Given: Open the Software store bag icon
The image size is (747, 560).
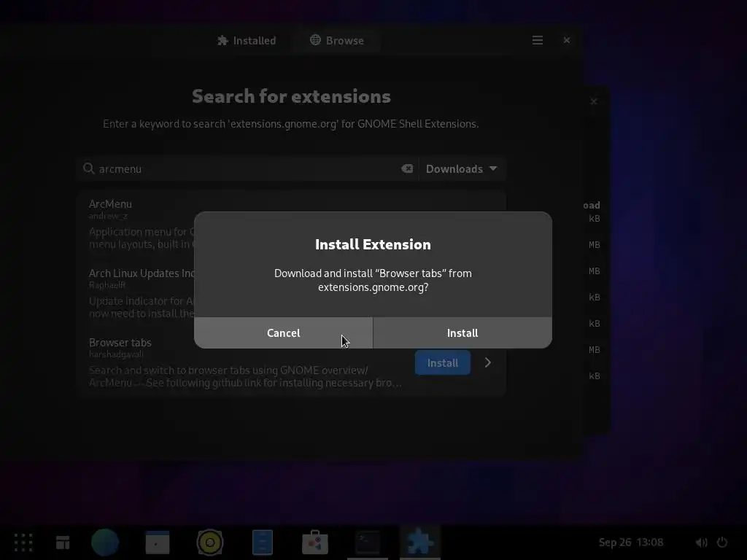Looking at the screenshot, I should (x=315, y=542).
